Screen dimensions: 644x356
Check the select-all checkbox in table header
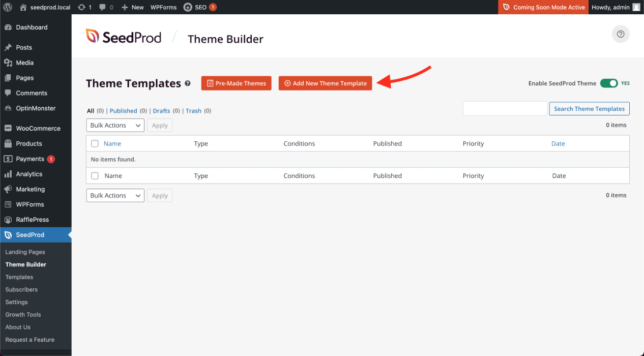point(95,143)
